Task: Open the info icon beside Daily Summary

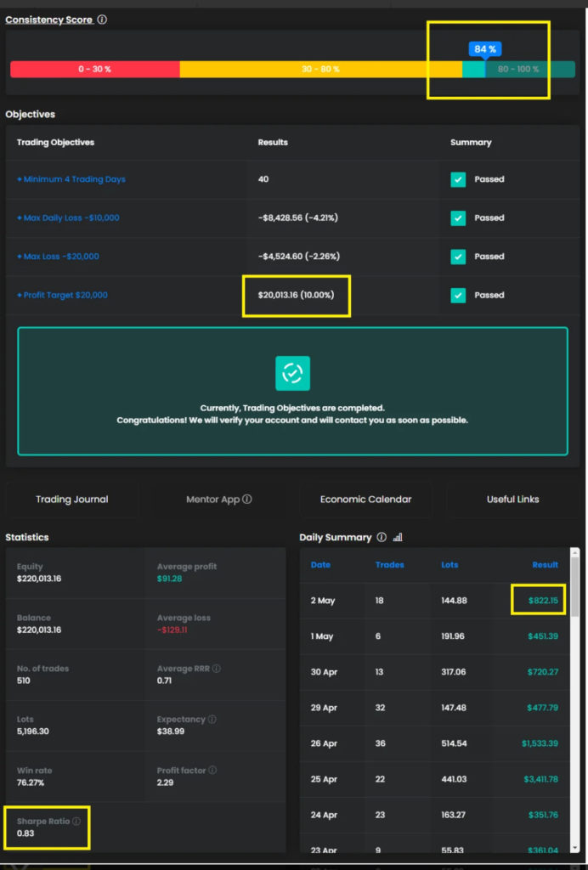Action: [382, 537]
